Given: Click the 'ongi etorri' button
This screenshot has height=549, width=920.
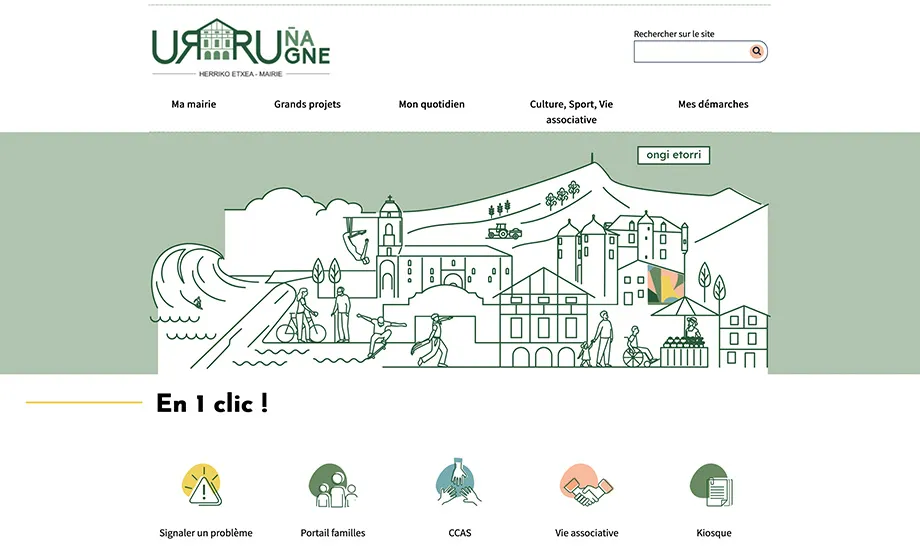Looking at the screenshot, I should click(674, 155).
